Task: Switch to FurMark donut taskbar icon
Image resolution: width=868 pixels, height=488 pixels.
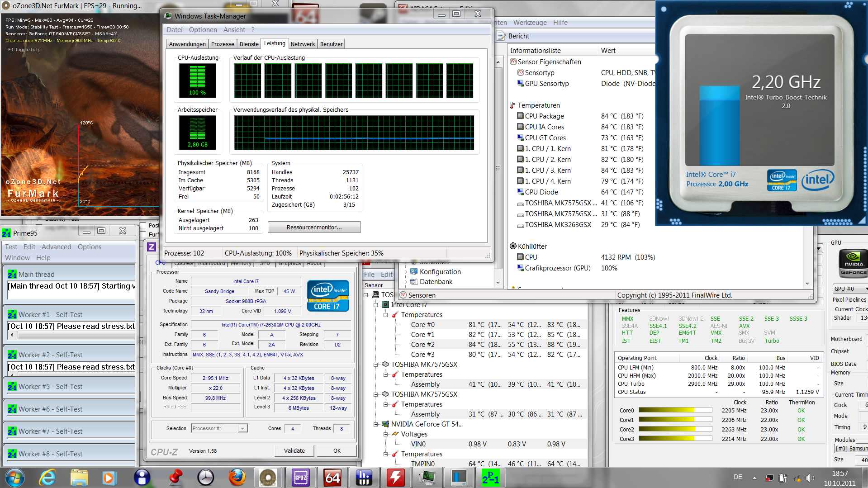Action: coord(268,478)
